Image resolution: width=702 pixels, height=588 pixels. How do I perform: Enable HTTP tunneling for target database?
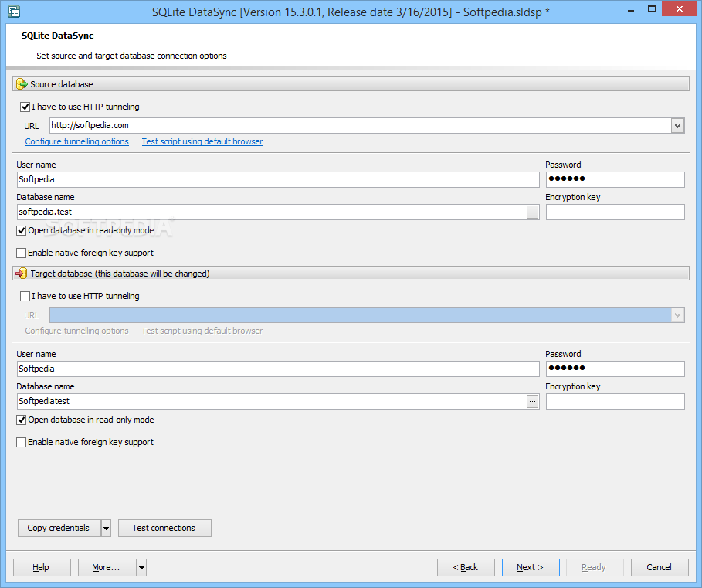[25, 296]
